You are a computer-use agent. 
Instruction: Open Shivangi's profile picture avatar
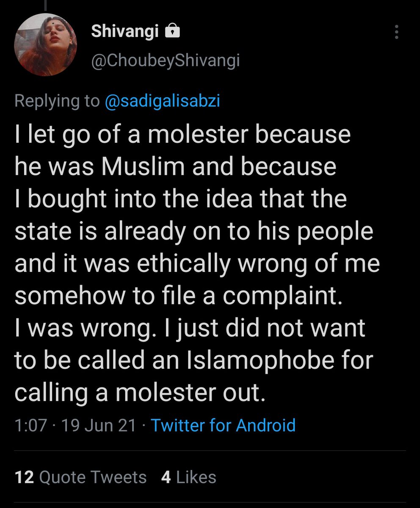[x=45, y=44]
